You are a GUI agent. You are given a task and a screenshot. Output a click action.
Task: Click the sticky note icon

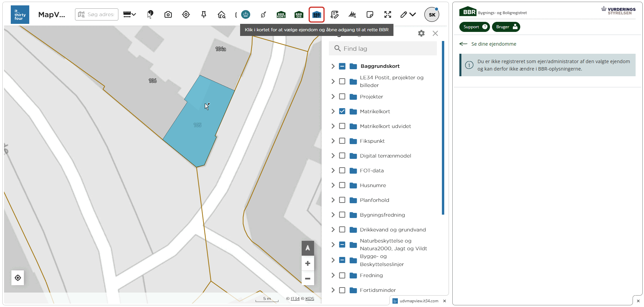pos(370,14)
